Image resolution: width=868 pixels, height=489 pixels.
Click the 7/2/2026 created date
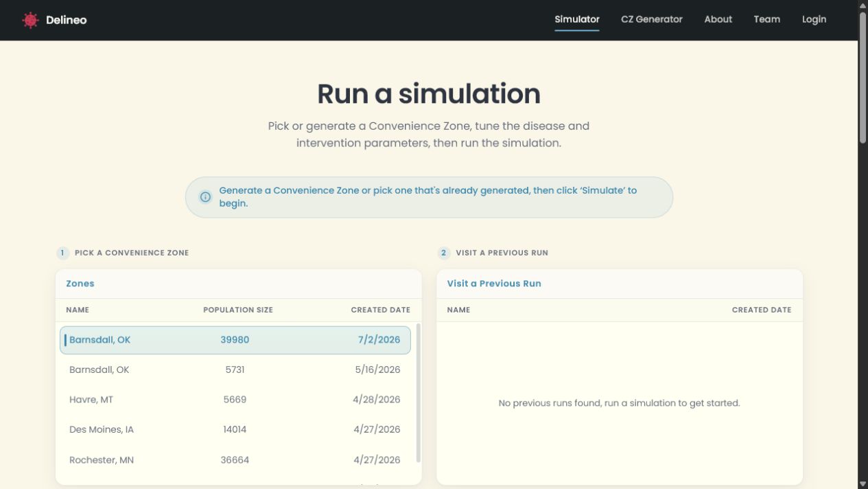(x=379, y=340)
